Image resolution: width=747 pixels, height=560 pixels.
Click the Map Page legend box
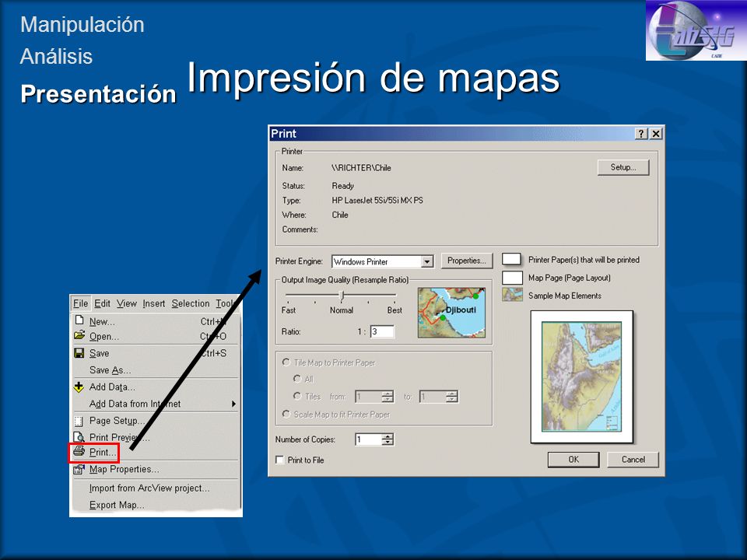click(x=512, y=278)
